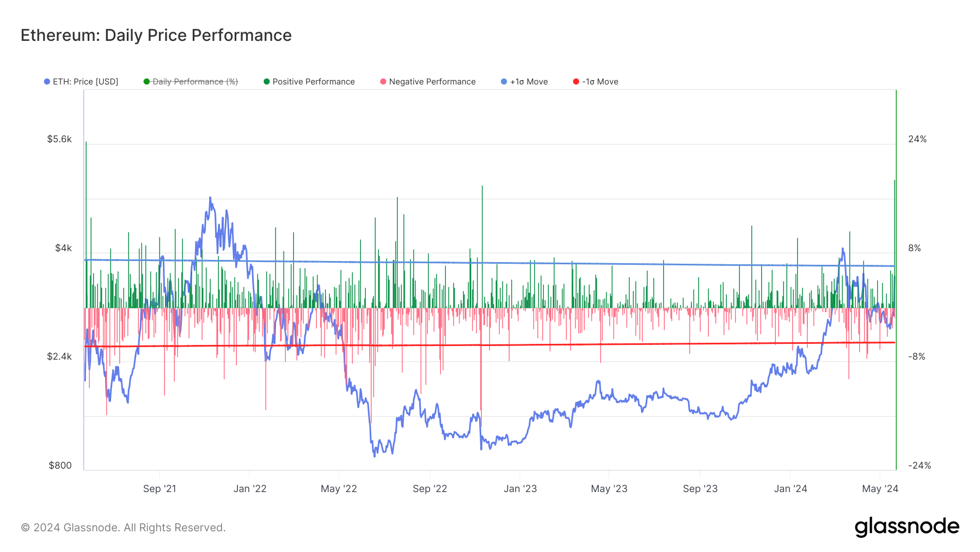980x552 pixels.
Task: Click the Sep '22 date label
Action: 430,489
